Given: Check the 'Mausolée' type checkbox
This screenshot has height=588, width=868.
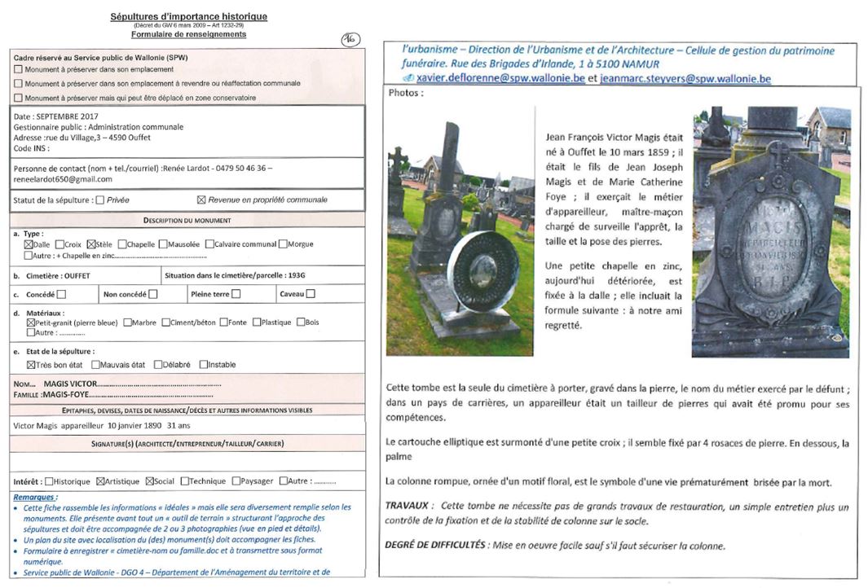Looking at the screenshot, I should 163,244.
